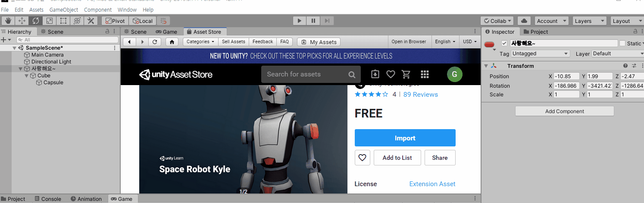Click the blue Import button

[x=405, y=138]
